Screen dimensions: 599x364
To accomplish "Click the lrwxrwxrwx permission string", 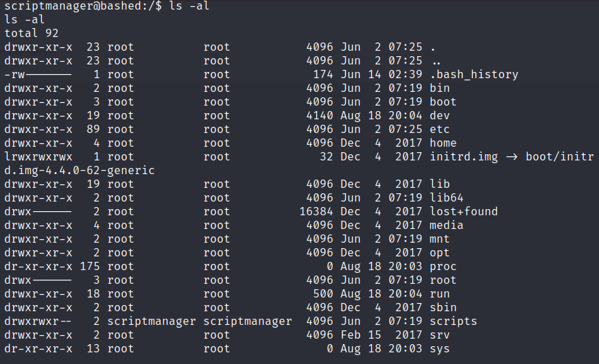I will (x=38, y=157).
